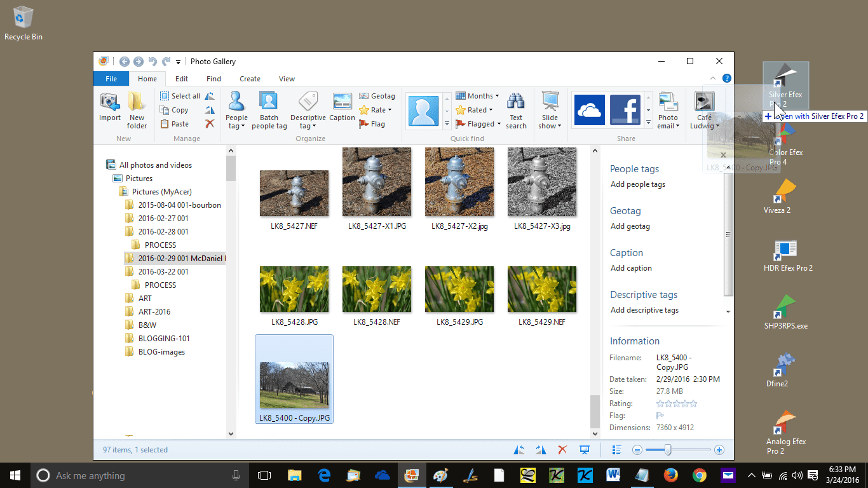Open the Rated filter dropdown
Screen dimensions: 868x488
coord(476,110)
